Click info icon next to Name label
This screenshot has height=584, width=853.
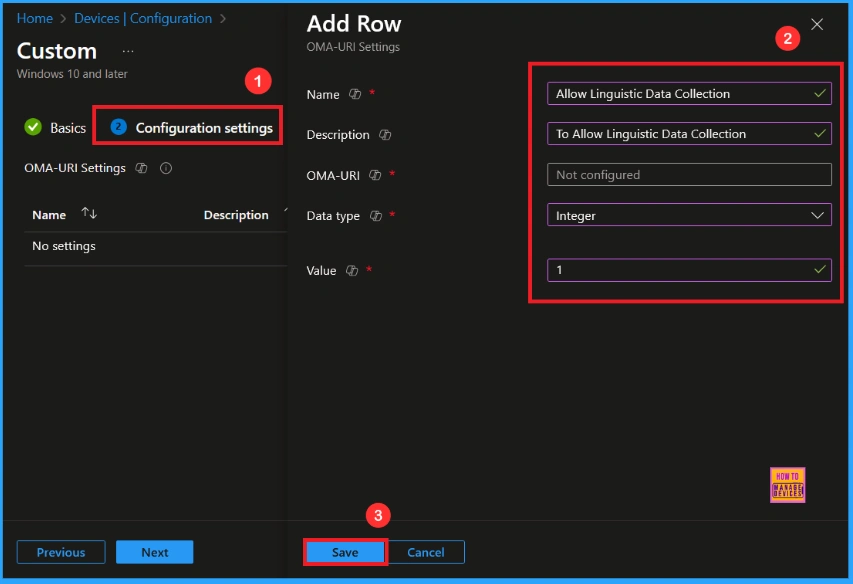tap(354, 94)
